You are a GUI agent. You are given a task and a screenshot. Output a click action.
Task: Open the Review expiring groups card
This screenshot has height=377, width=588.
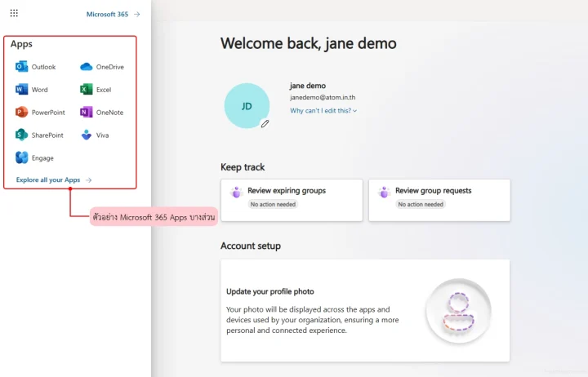tap(292, 200)
